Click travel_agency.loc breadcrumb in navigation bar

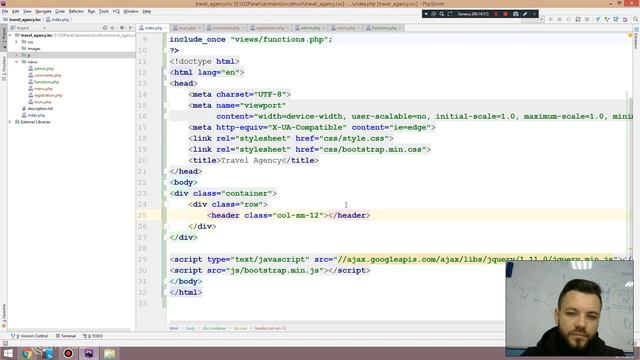click(22, 20)
